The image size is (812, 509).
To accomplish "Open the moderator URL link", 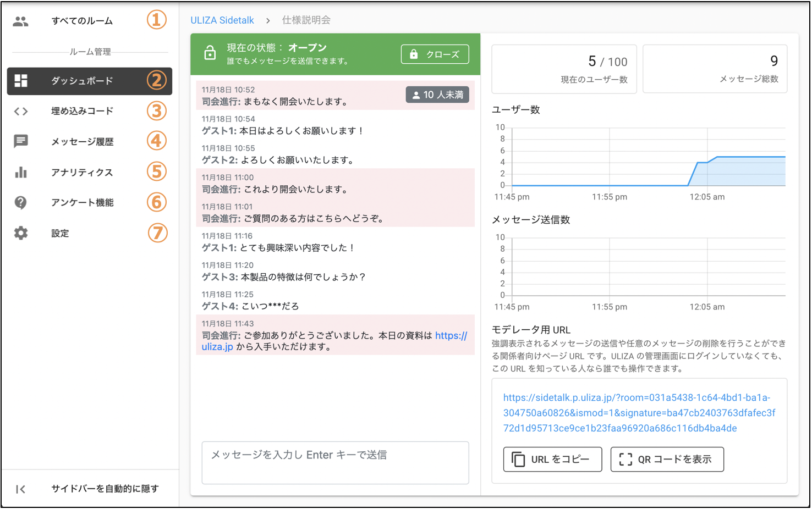I will tap(639, 413).
